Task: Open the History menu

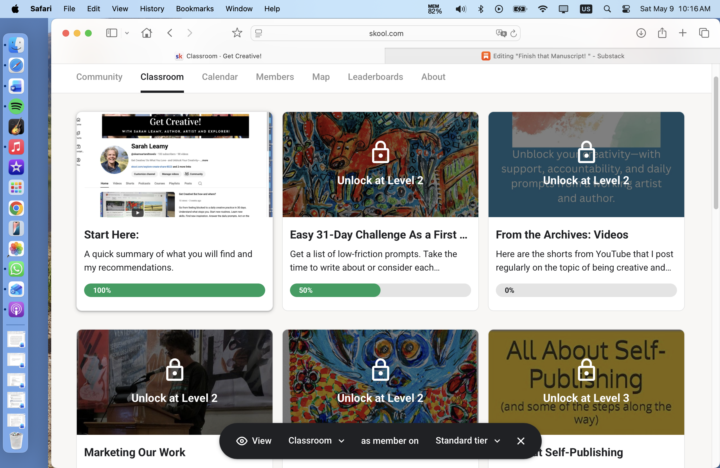Action: [152, 9]
